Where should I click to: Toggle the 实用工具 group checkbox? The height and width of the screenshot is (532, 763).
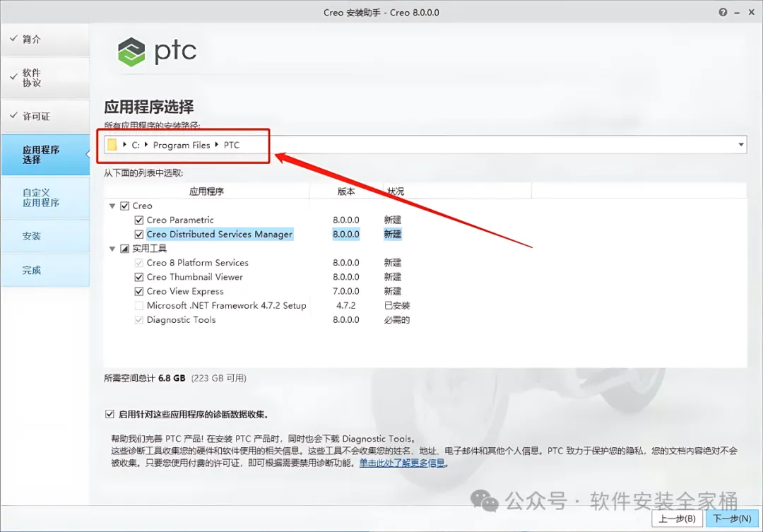point(124,249)
